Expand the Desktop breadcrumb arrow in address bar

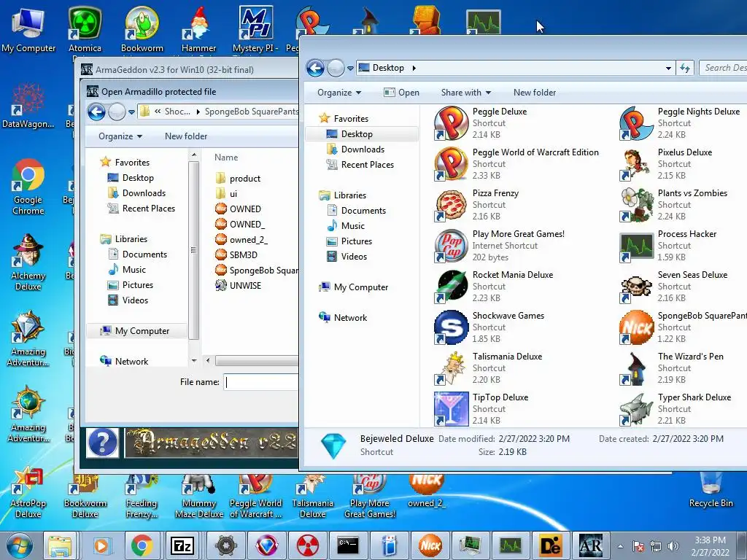(x=414, y=68)
